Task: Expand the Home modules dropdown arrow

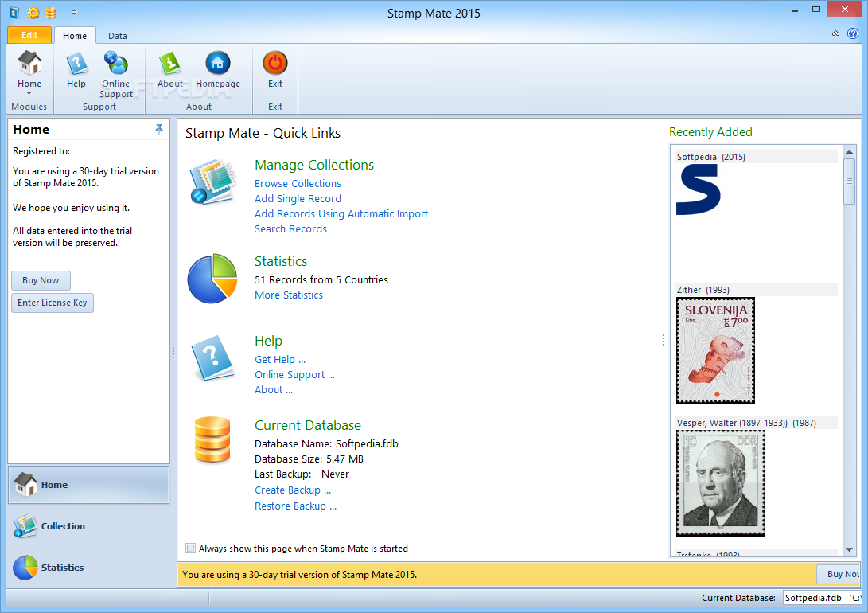Action: 29,94
